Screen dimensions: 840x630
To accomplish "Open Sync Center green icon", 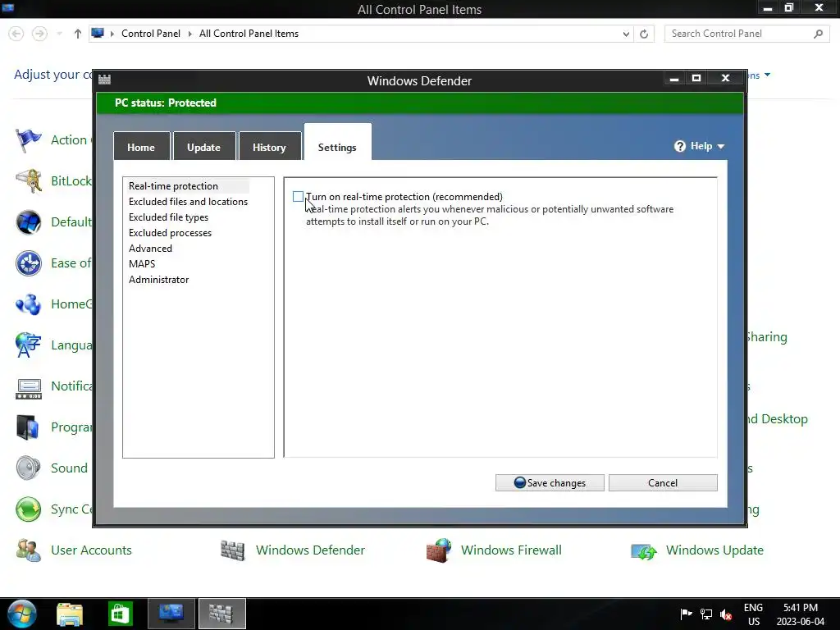I will pyautogui.click(x=28, y=509).
